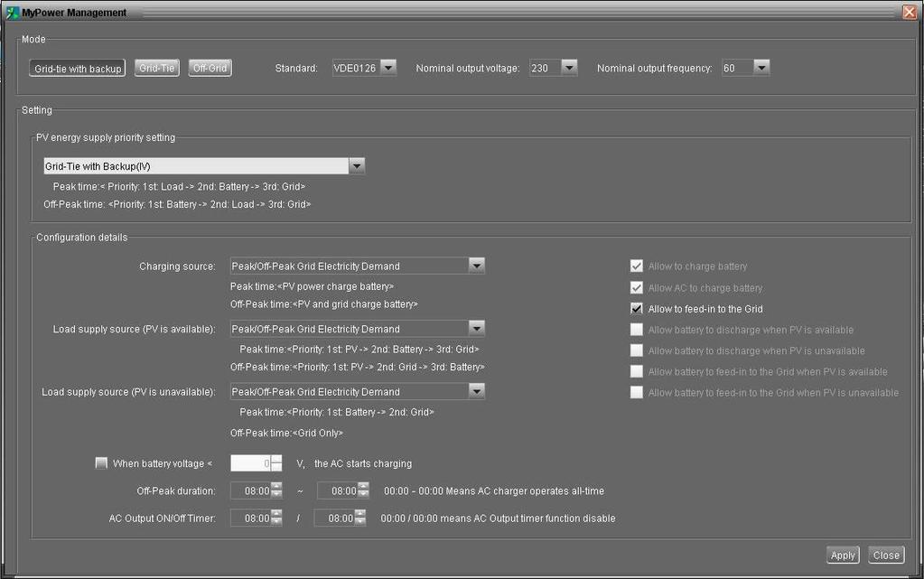
Task: Decrease AC Output timer Off time
Action: coord(360,522)
